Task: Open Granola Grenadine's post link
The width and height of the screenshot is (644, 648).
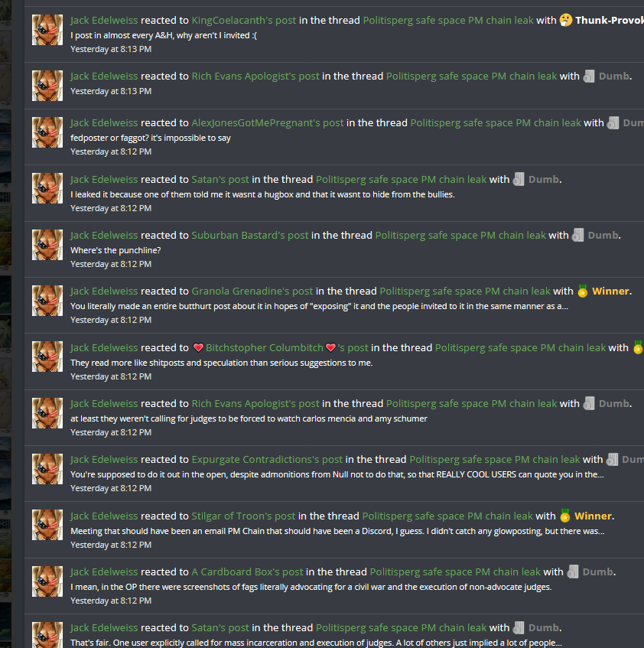Action: point(252,291)
